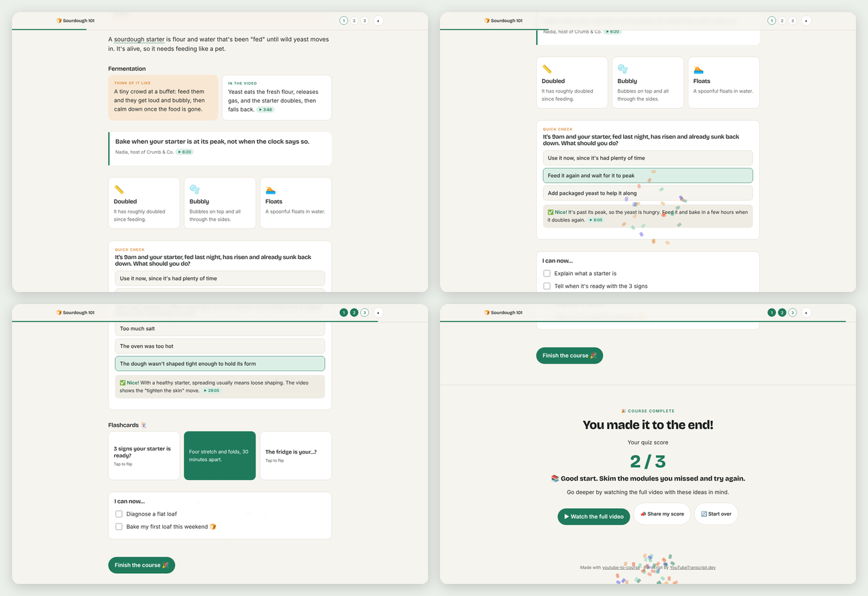Click the bread logo in the Fermentation panel
The height and width of the screenshot is (596, 868).
[59, 21]
